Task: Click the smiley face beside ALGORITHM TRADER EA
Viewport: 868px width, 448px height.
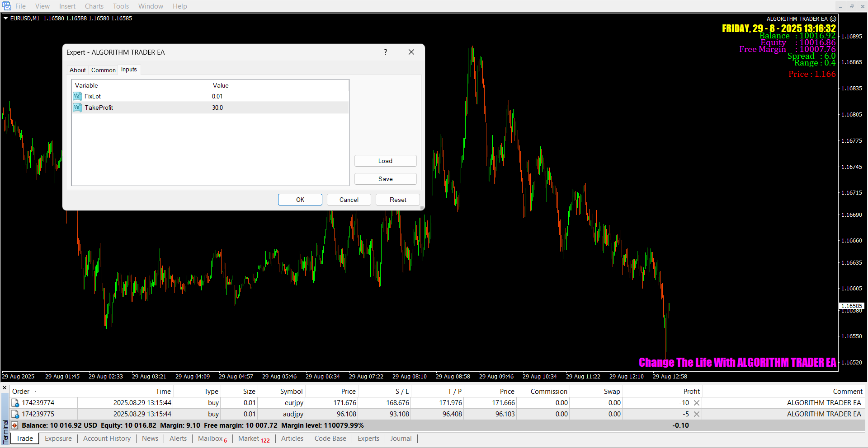Action: (x=833, y=19)
